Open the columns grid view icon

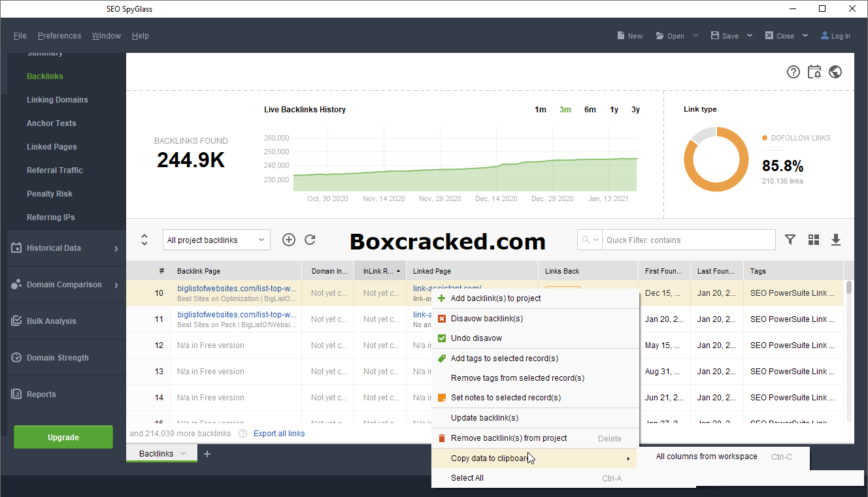tap(814, 240)
